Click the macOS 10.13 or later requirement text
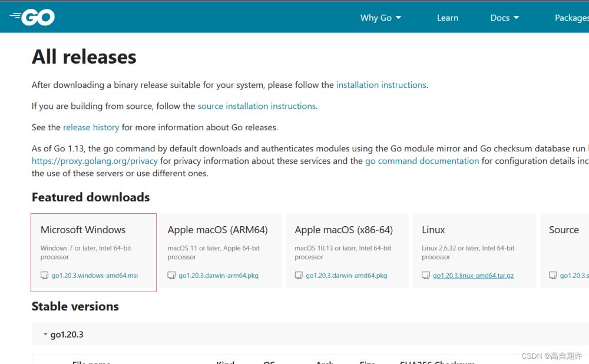The image size is (589, 364). (343, 253)
